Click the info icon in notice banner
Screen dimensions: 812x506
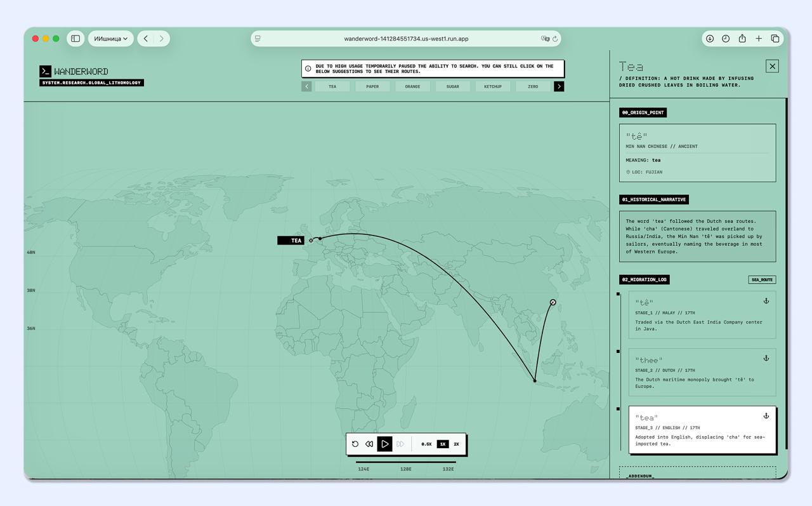(x=308, y=69)
